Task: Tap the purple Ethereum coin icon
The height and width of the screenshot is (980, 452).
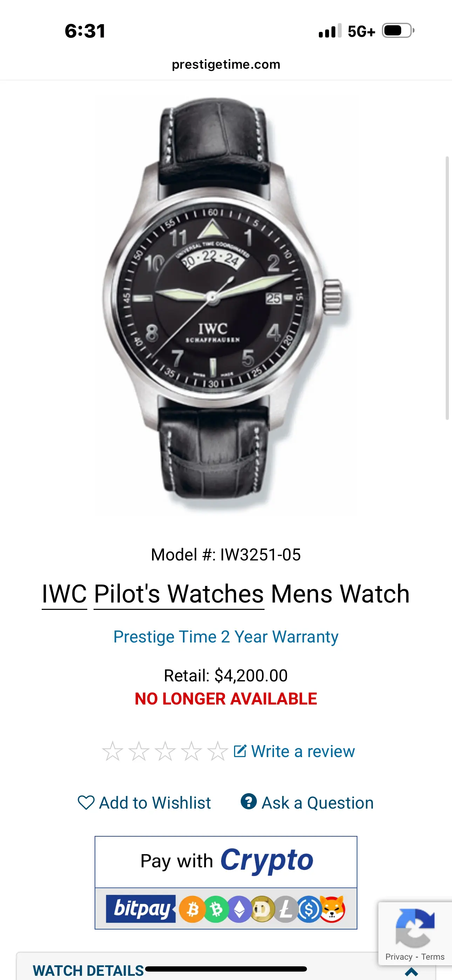Action: point(239,909)
